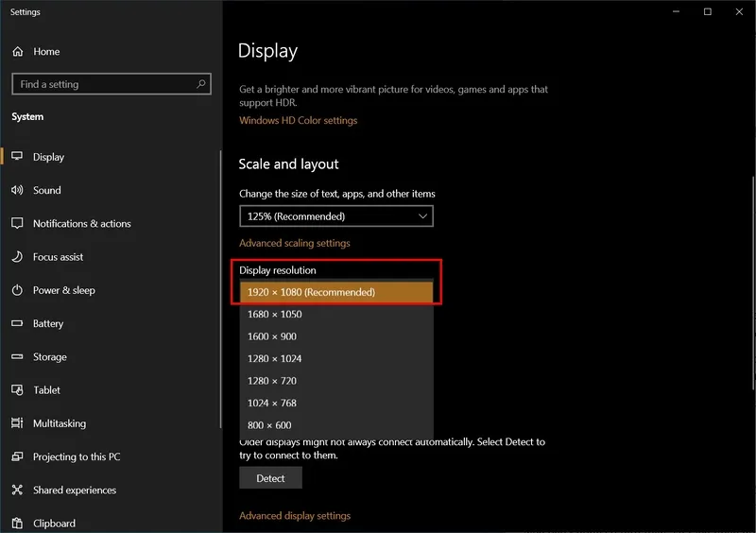Open Advanced scaling settings link

point(294,244)
